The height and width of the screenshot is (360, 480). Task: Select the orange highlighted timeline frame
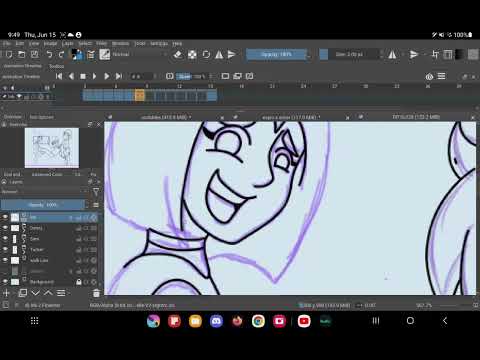coord(140,96)
